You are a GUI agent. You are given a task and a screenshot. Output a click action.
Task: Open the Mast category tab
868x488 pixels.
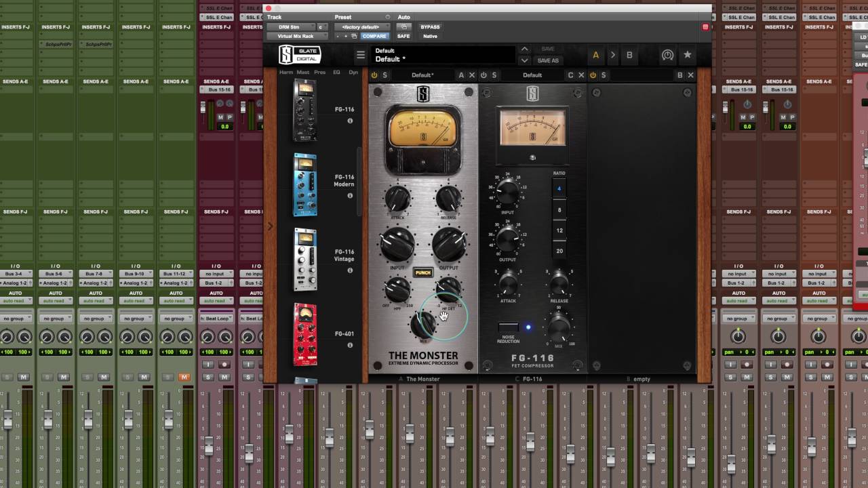(x=302, y=73)
